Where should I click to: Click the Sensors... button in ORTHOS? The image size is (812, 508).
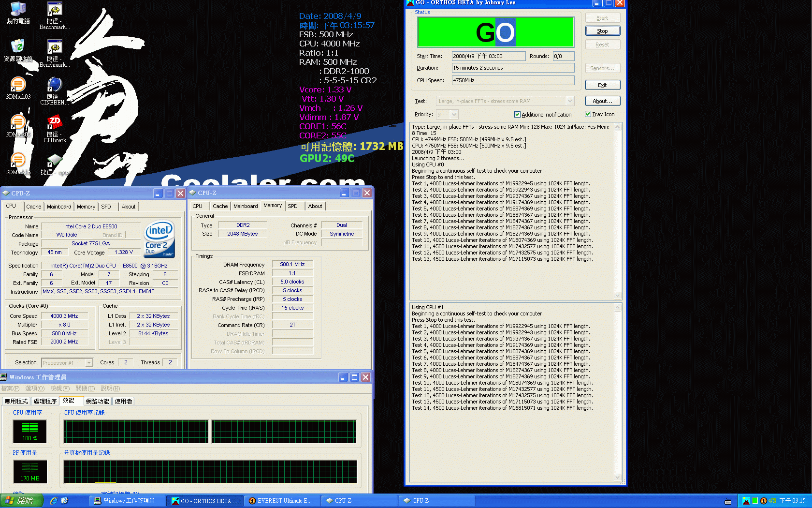[x=603, y=68]
